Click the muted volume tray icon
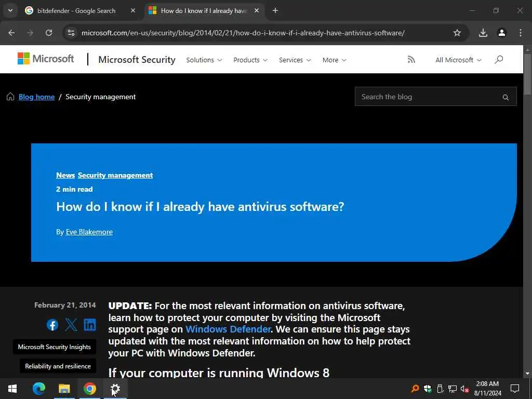Screen dimensions: 532x399 [464, 389]
